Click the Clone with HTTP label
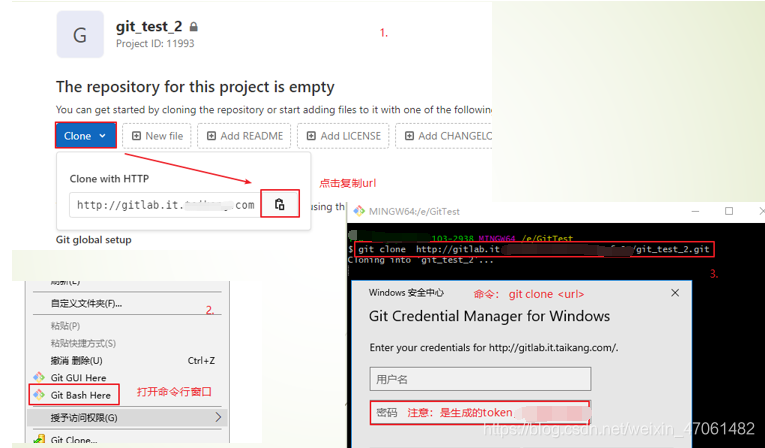The width and height of the screenshot is (765, 448). click(109, 179)
